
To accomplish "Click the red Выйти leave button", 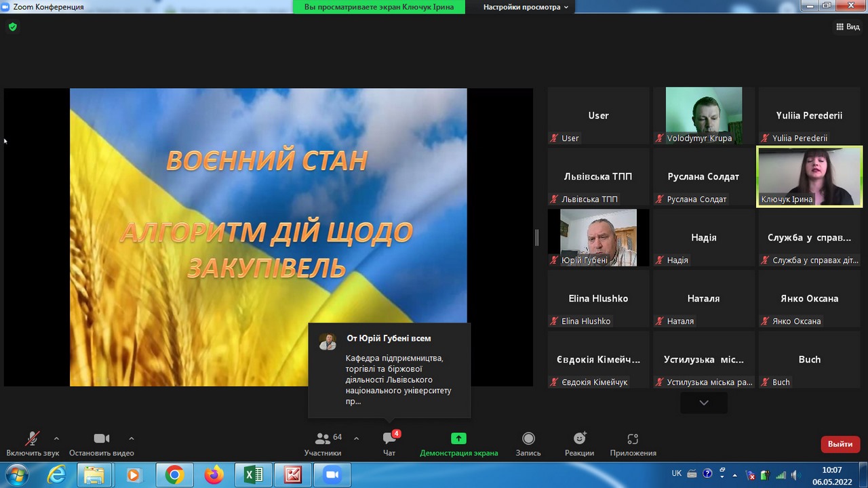I will (840, 444).
